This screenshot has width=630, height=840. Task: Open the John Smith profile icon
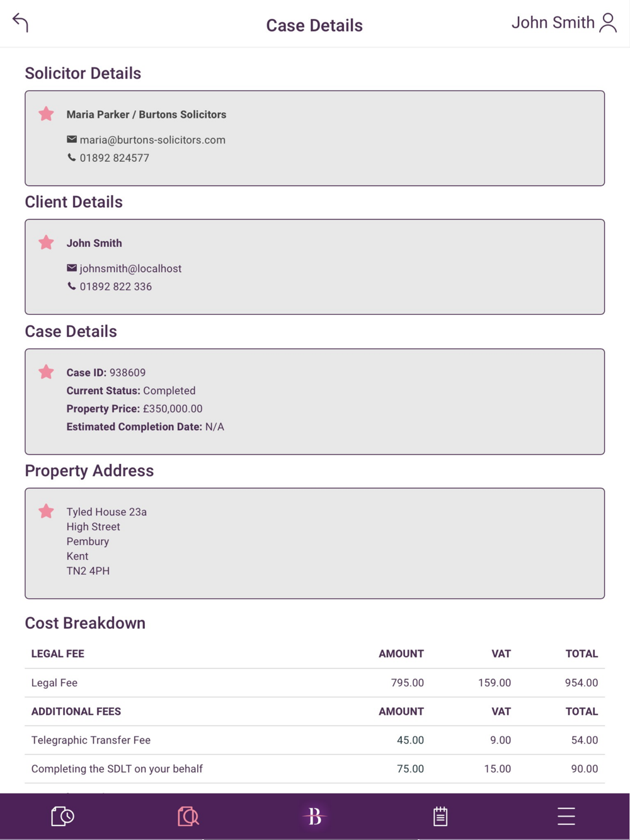click(608, 23)
